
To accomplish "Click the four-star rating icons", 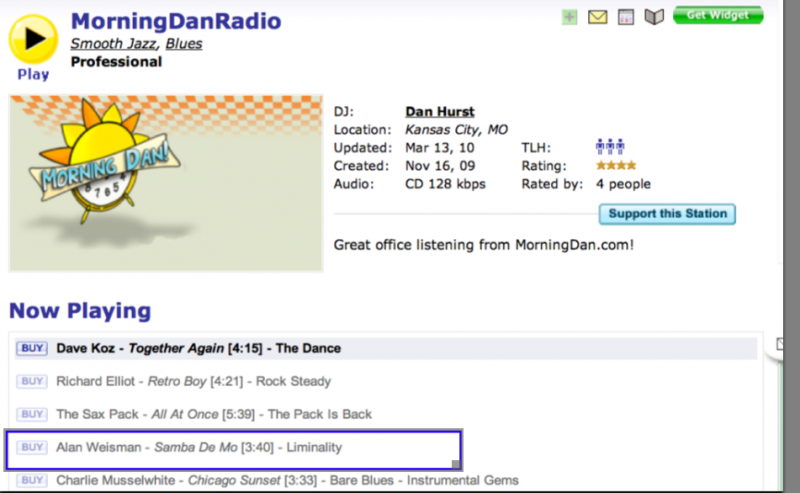I will coord(617,166).
